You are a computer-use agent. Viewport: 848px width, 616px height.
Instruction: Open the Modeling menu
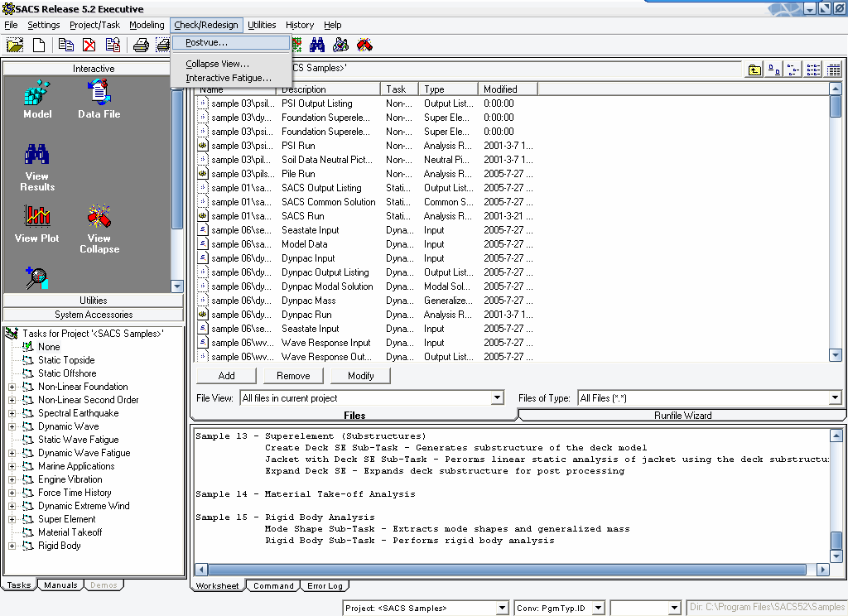(x=147, y=25)
